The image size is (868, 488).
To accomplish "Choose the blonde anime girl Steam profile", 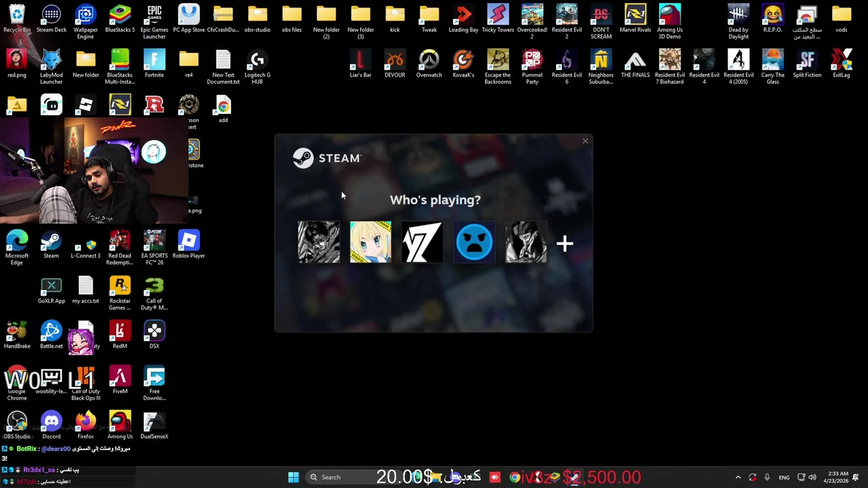I will coord(370,242).
